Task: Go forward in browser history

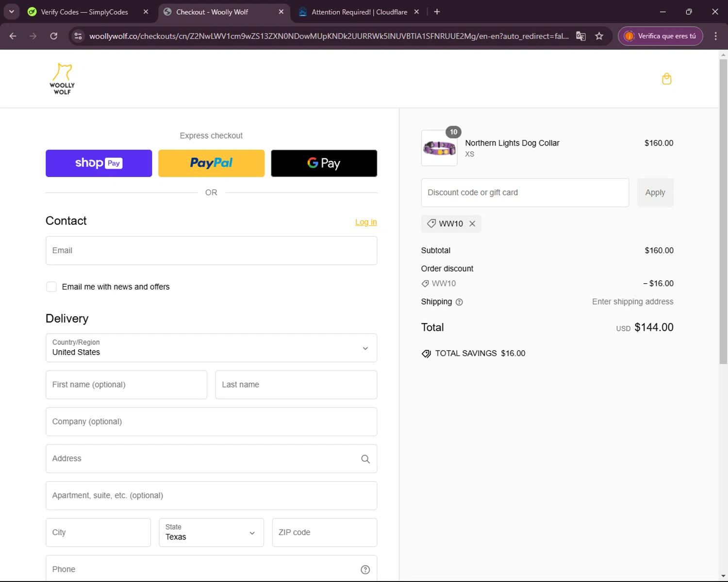Action: 33,36
